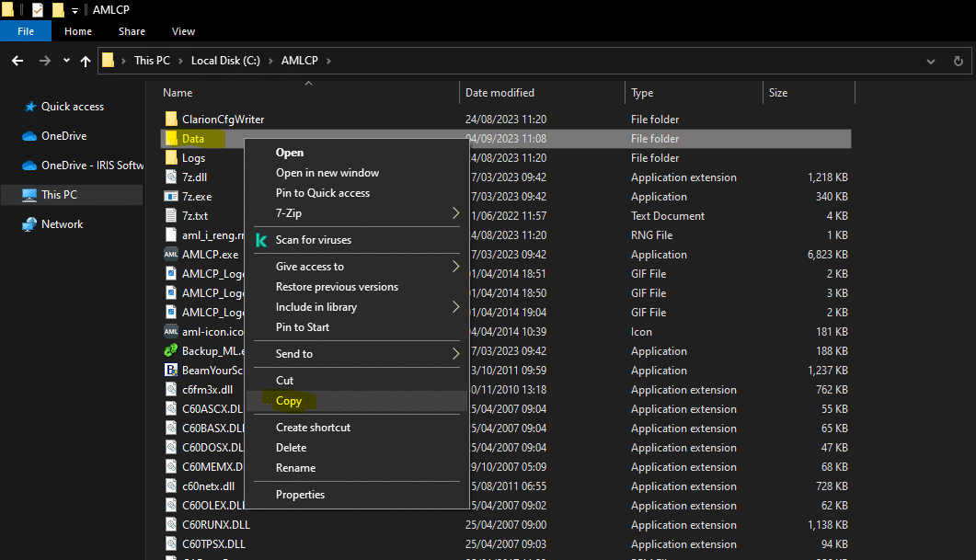Select Pin to Quick access
The width and height of the screenshot is (976, 560).
(357, 193)
